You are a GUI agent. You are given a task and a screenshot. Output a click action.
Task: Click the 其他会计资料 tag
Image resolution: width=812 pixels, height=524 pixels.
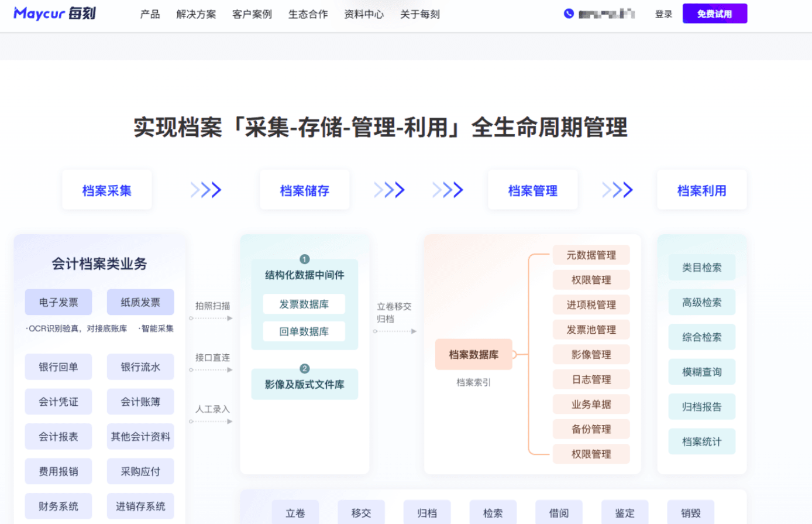140,437
